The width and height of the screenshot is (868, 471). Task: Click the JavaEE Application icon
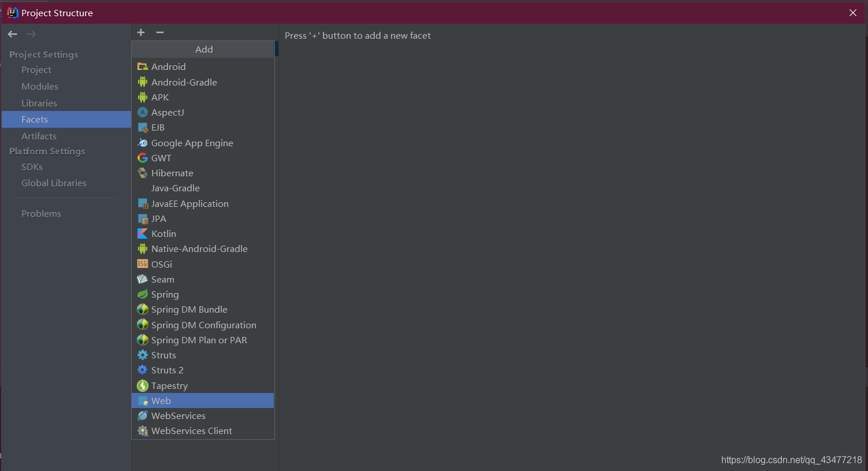tap(143, 203)
